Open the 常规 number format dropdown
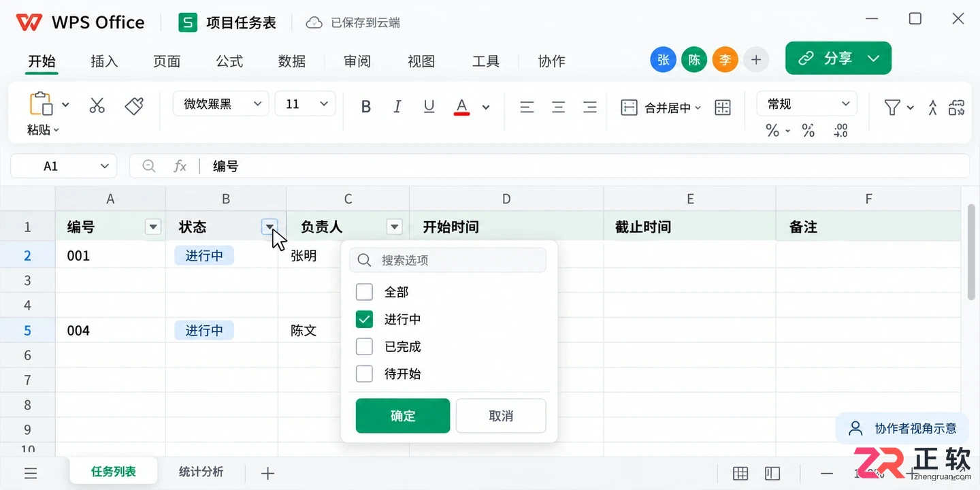Image resolution: width=980 pixels, height=490 pixels. pyautogui.click(x=807, y=104)
